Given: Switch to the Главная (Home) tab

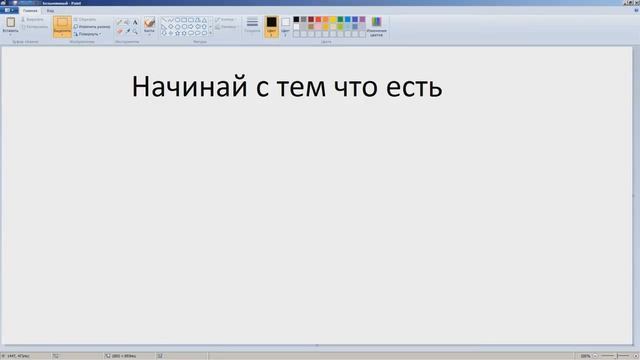Looking at the screenshot, I should [30, 11].
